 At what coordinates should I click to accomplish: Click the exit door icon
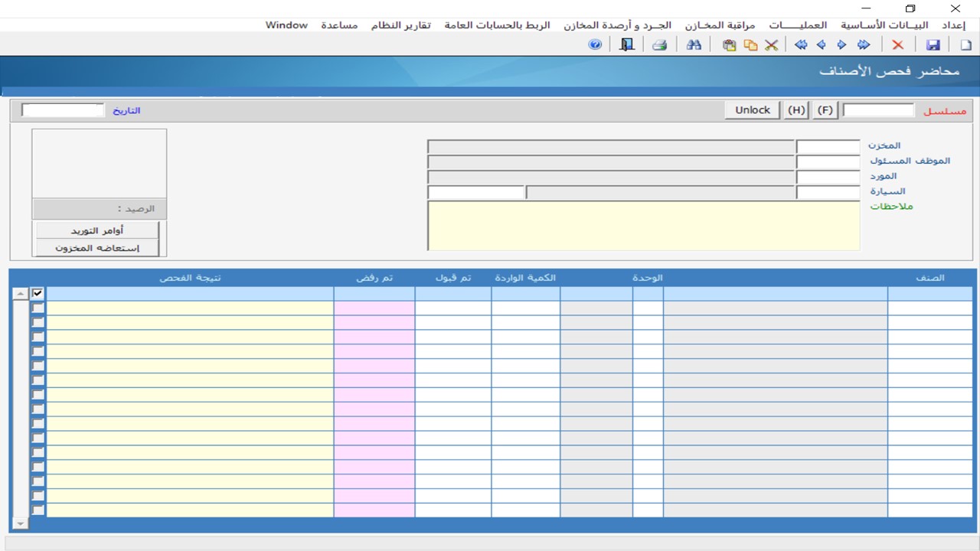[x=627, y=45]
